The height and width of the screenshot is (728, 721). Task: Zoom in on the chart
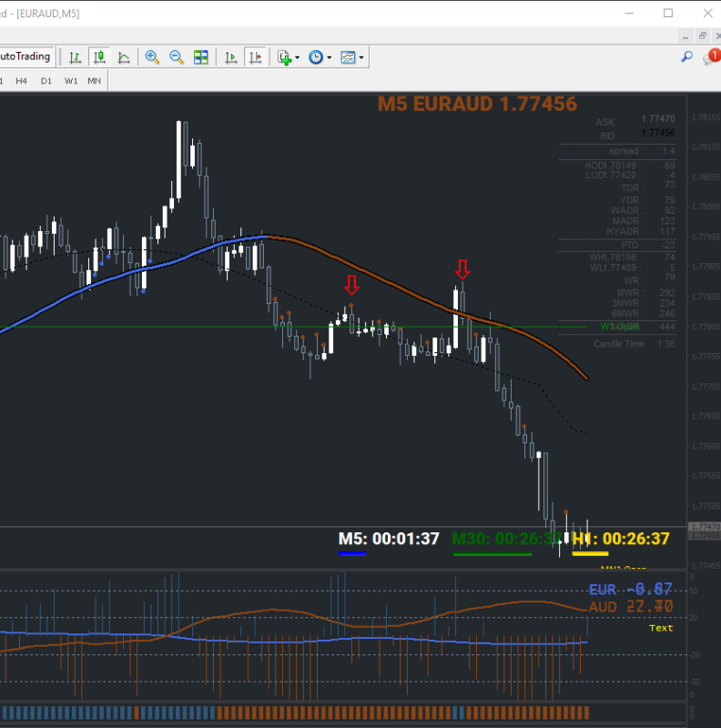152,57
